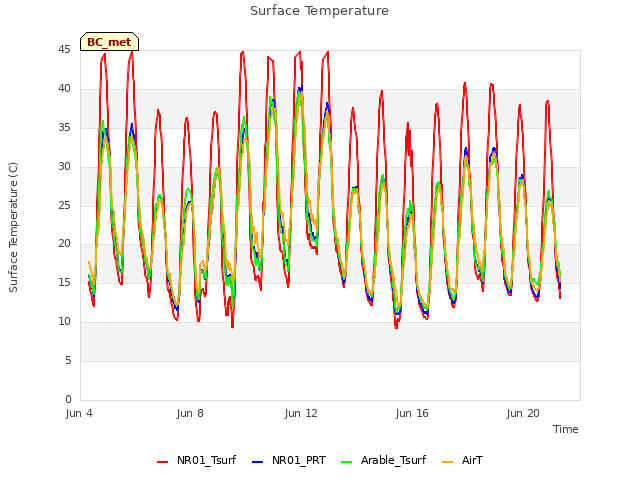Click the 45 y-axis tick label
640x480 pixels.
click(64, 49)
